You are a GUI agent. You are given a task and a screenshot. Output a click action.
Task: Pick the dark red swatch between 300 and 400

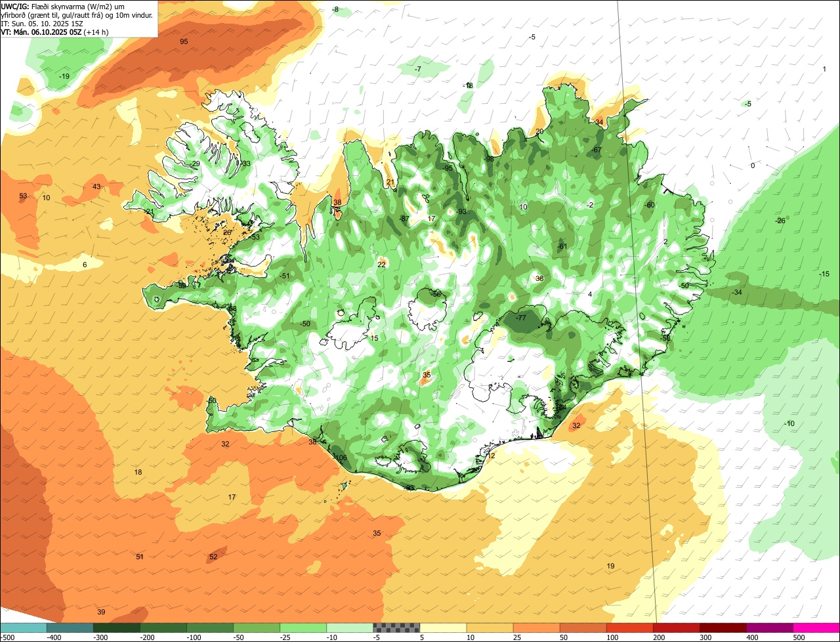pos(723,628)
